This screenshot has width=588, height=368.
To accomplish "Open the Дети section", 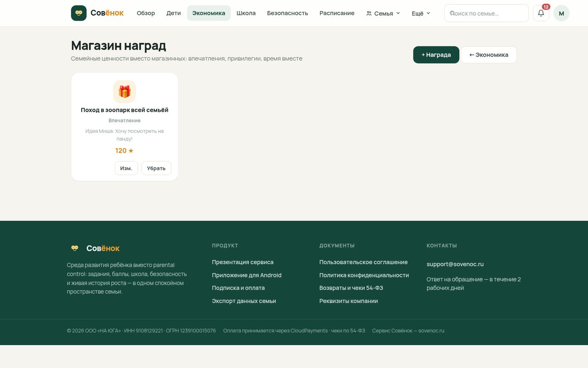I will 174,13.
